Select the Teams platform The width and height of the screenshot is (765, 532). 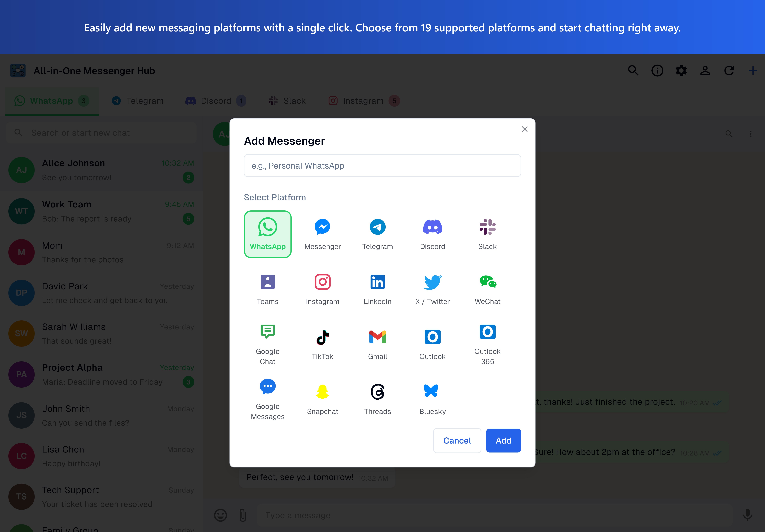pos(268,289)
